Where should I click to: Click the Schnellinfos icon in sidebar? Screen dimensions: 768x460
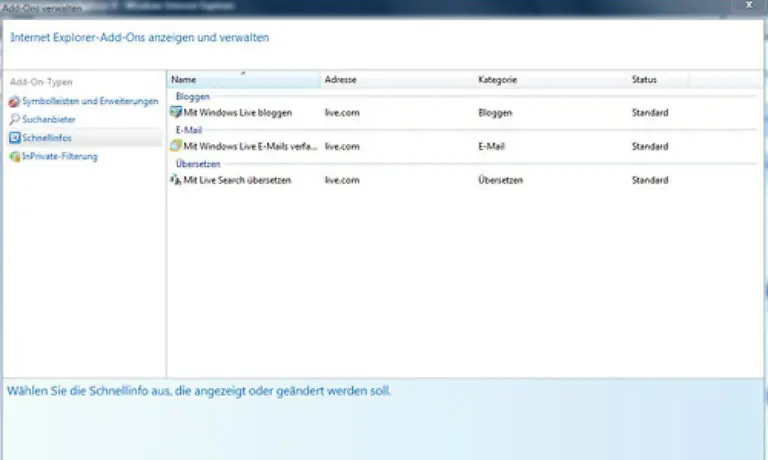click(15, 138)
